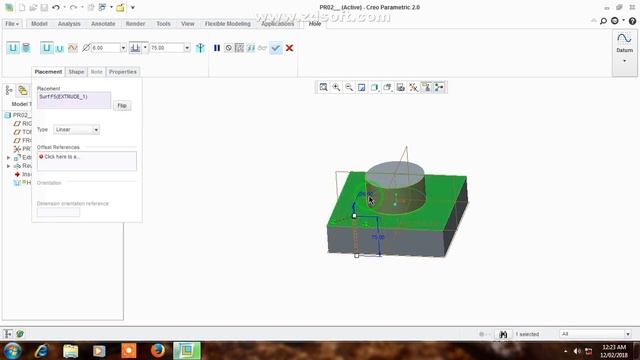Select the simple hole type icon
This screenshot has height=360, width=640.
(x=13, y=48)
